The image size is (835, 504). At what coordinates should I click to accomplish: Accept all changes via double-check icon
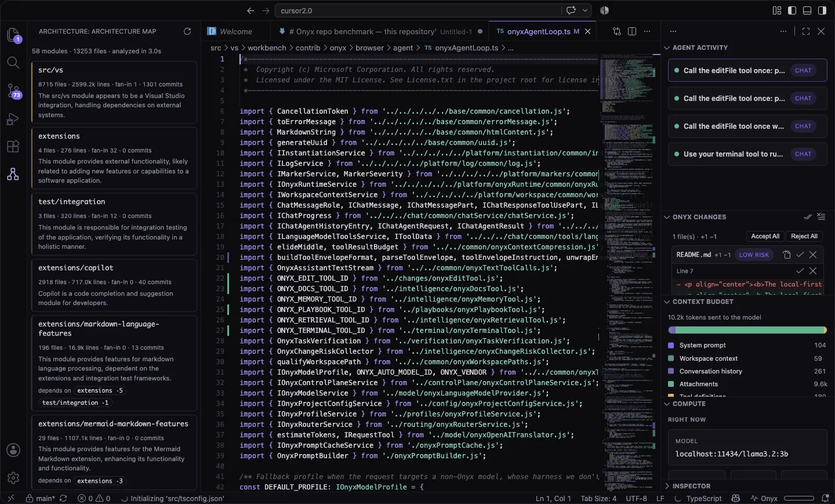pos(808,217)
